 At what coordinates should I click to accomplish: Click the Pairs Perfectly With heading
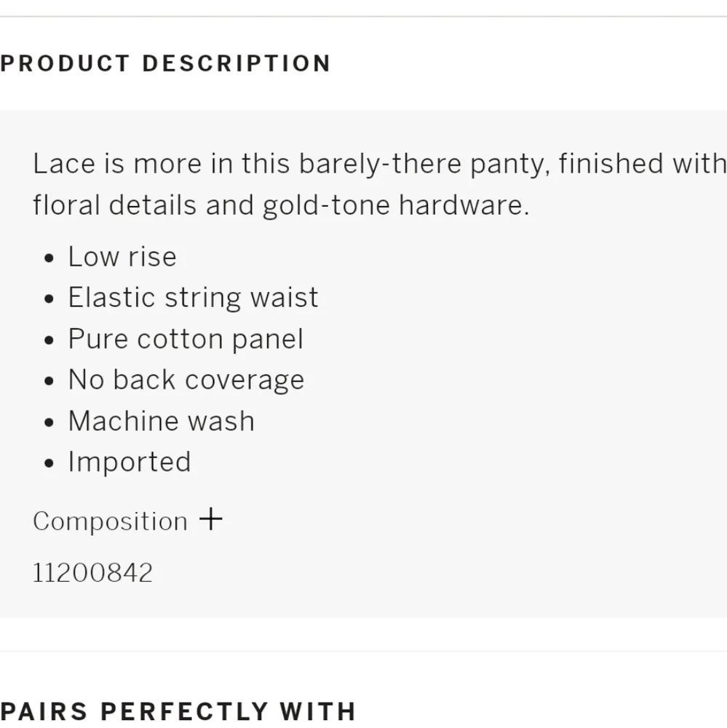click(x=178, y=711)
